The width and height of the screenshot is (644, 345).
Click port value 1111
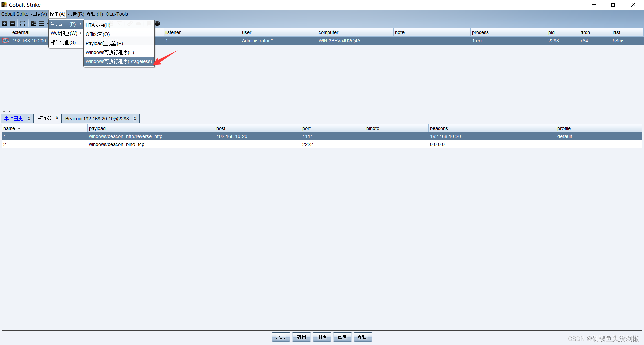(x=308, y=136)
